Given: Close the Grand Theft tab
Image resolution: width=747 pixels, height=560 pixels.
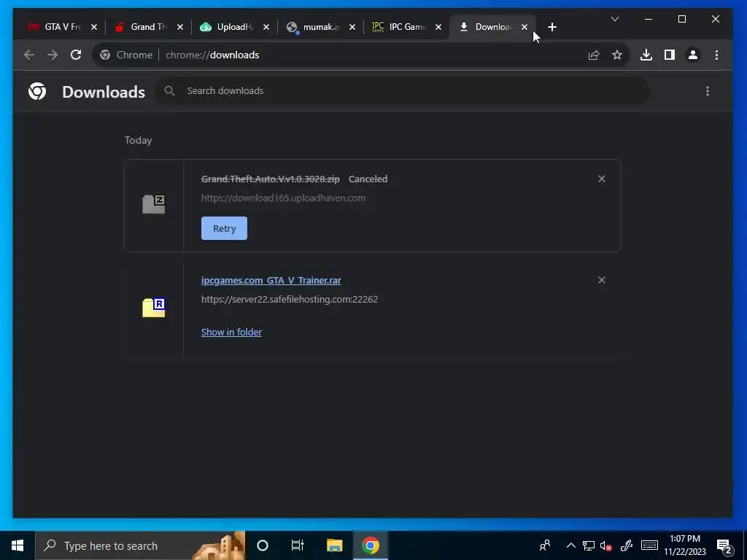Looking at the screenshot, I should (x=180, y=27).
